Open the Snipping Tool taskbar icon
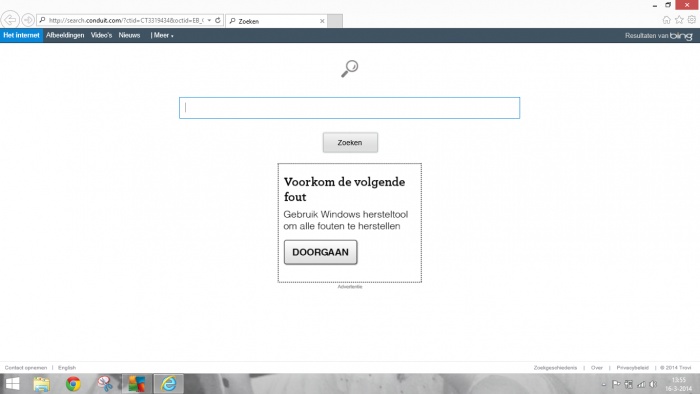The height and width of the screenshot is (394, 700). coord(105,384)
